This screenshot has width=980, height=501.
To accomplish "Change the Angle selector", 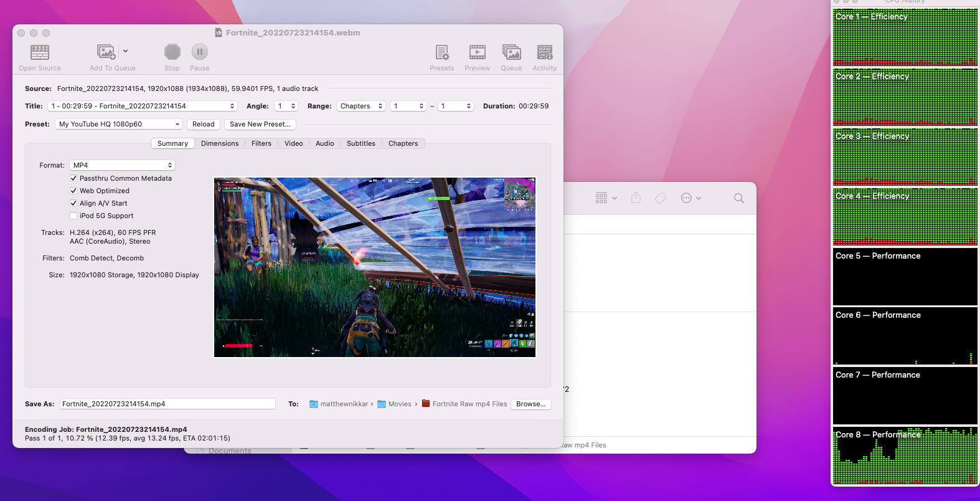I will click(286, 106).
